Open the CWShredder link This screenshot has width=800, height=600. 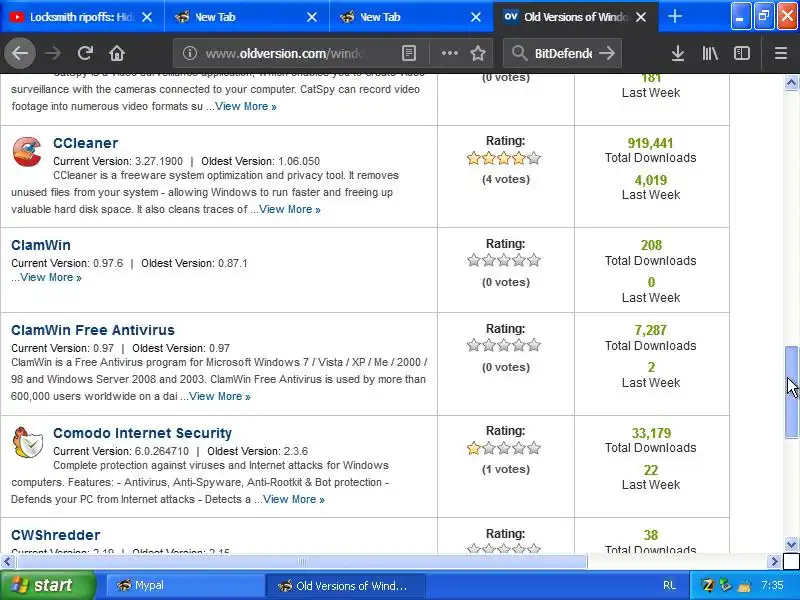point(56,535)
